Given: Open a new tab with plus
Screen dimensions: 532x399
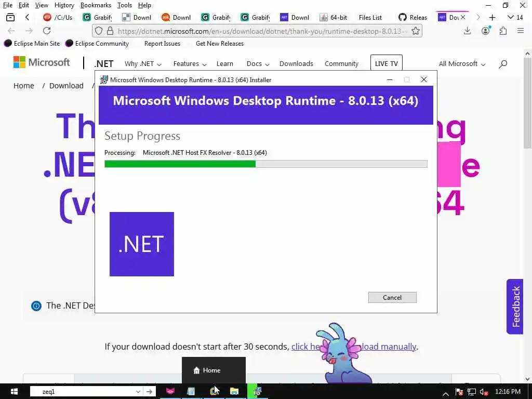Looking at the screenshot, I should coord(493,17).
